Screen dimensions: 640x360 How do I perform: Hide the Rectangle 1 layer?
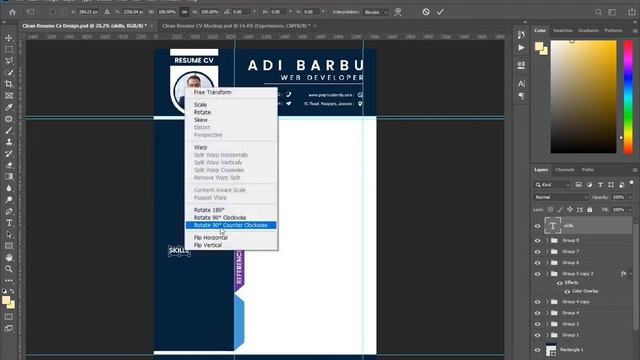coord(538,350)
